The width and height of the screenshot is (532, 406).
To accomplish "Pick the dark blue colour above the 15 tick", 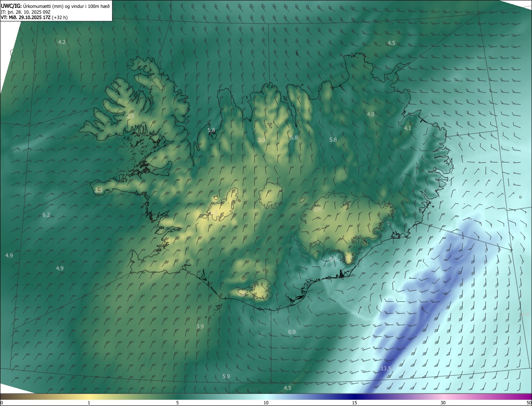I will click(x=355, y=396).
